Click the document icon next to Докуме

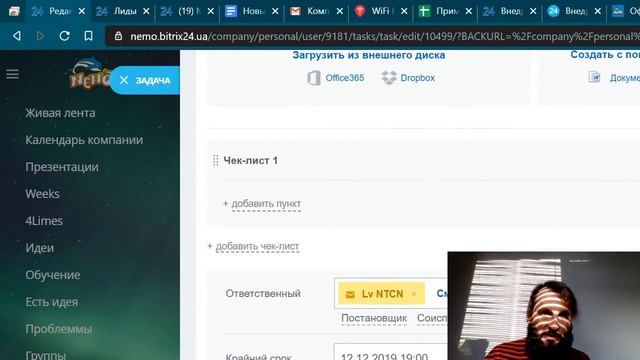coord(594,77)
